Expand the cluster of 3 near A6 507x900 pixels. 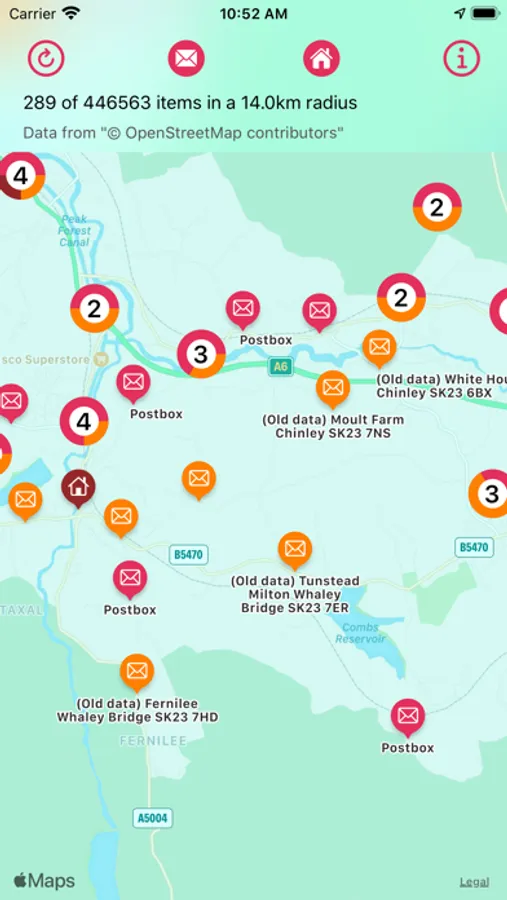pos(201,354)
